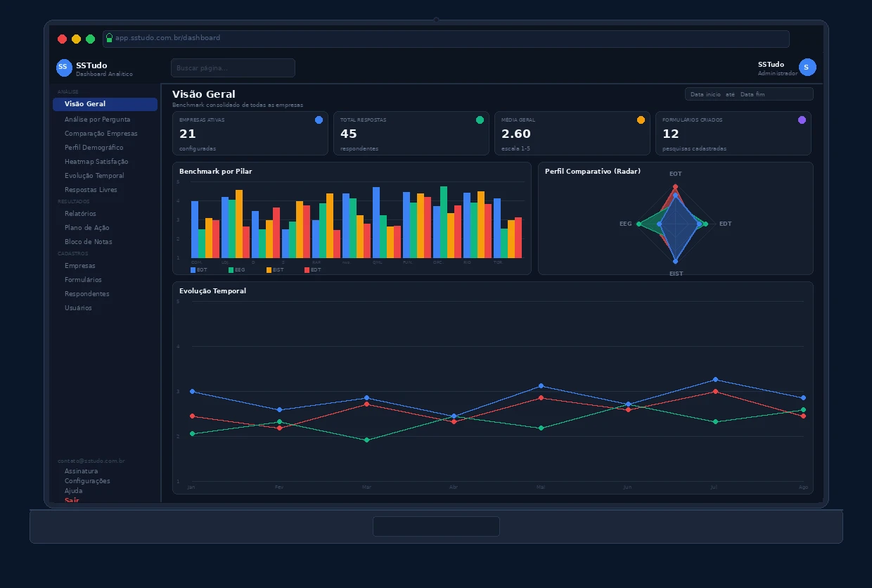The width and height of the screenshot is (872, 588).
Task: Click the orange EIST legend swatch
Action: 269,270
